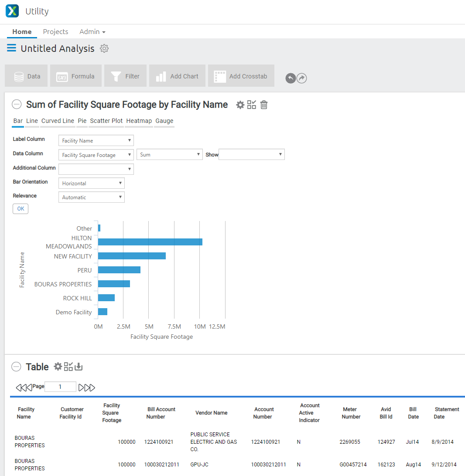Viewport: 465px width, 476px height.
Task: Open Bar Orientation Horizontal dropdown
Action: [x=92, y=183]
